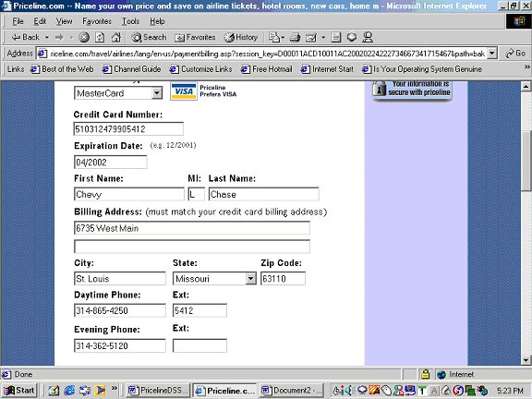Expand the quick launch overflow chevron
The height and width of the screenshot is (399, 532).
click(x=115, y=388)
